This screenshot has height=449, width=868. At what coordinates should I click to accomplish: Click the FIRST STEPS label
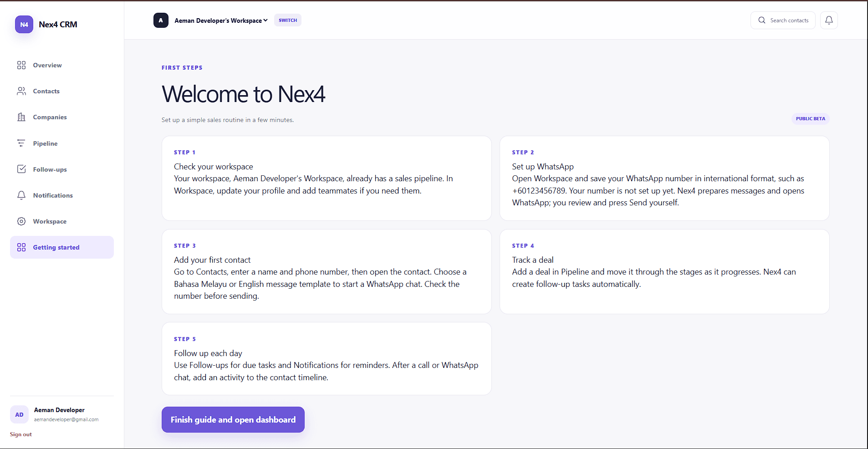click(182, 67)
